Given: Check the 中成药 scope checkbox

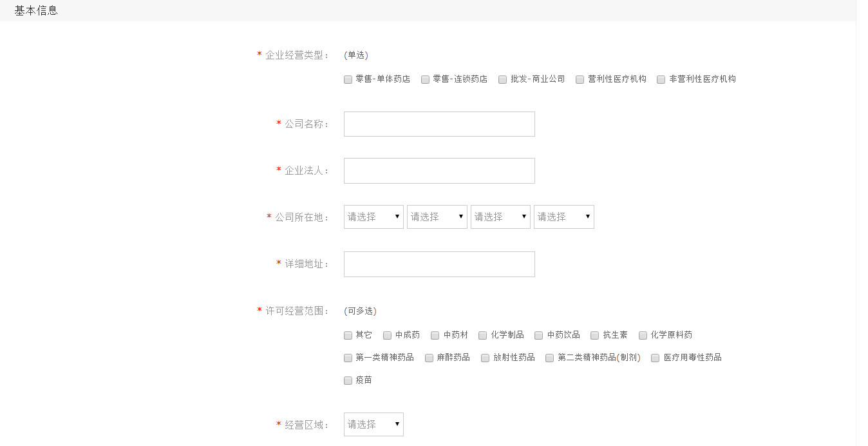Looking at the screenshot, I should 387,335.
